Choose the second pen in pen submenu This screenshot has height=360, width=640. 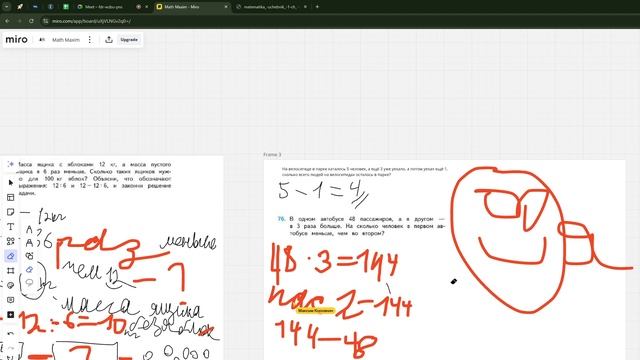[29, 243]
